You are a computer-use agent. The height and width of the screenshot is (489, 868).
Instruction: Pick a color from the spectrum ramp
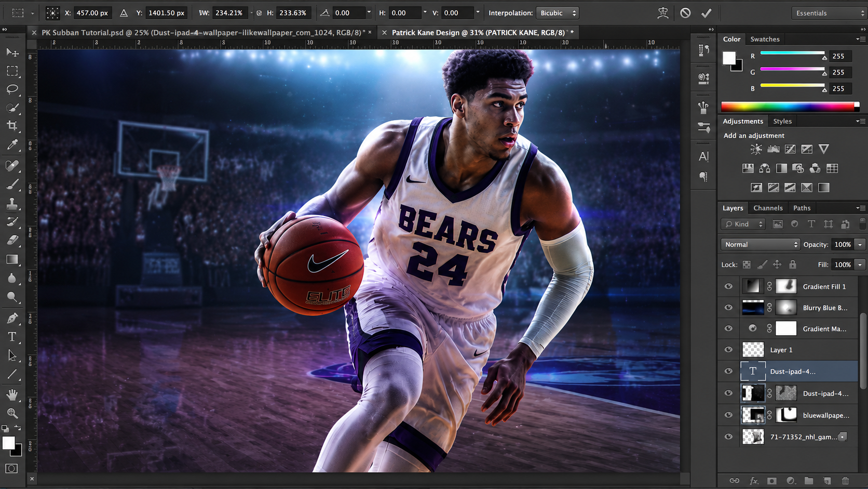(790, 107)
